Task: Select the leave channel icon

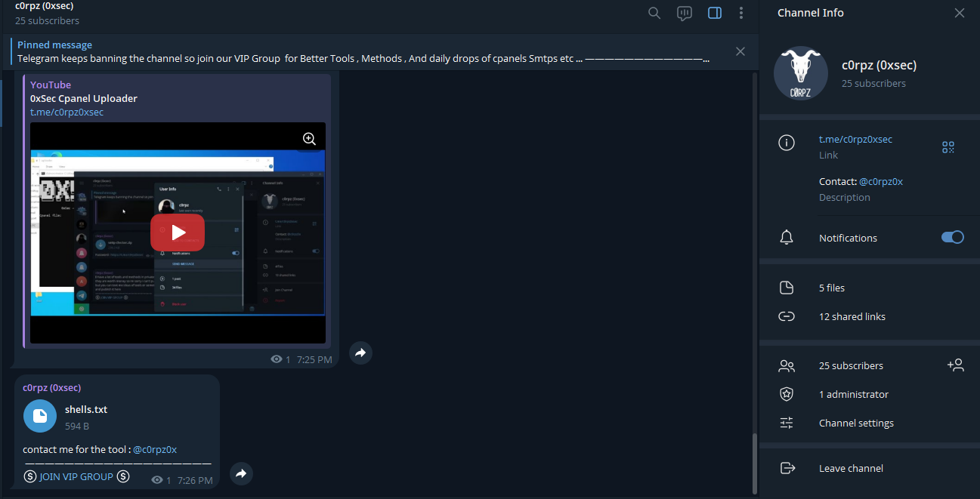Action: [787, 468]
